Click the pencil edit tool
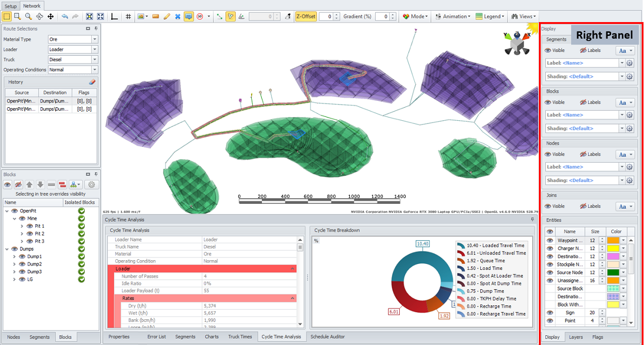 166,17
